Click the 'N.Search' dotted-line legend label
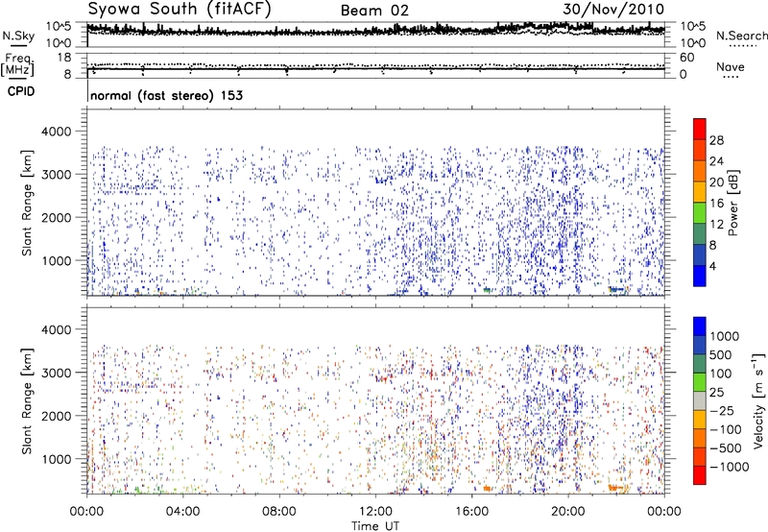The width and height of the screenshot is (768, 532). (x=742, y=36)
